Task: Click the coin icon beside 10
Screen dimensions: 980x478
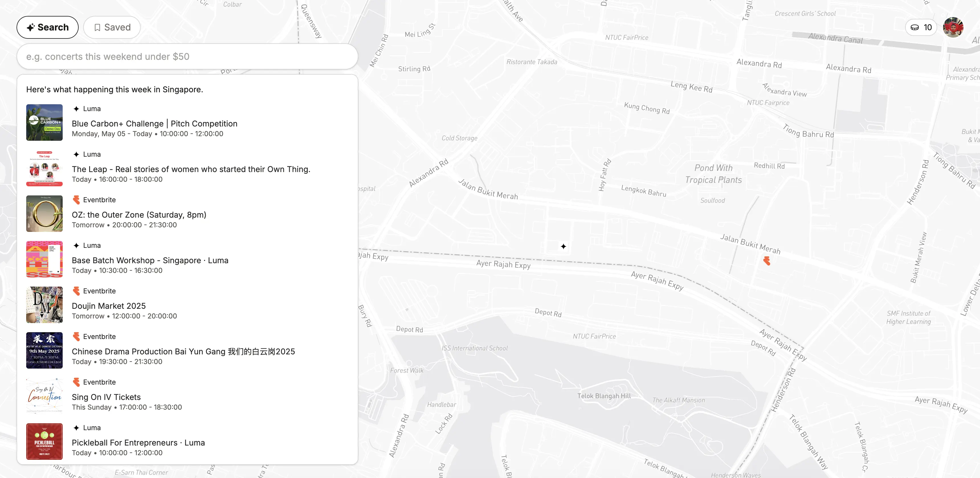Action: (915, 27)
